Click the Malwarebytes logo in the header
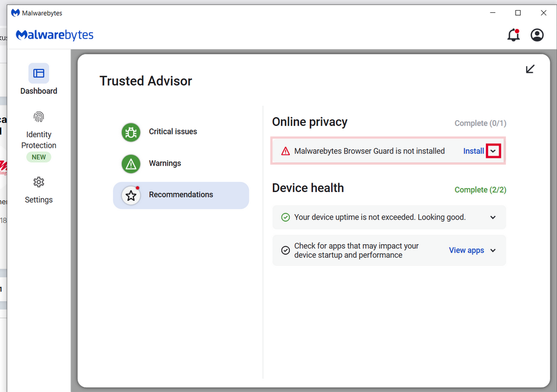 [54, 35]
